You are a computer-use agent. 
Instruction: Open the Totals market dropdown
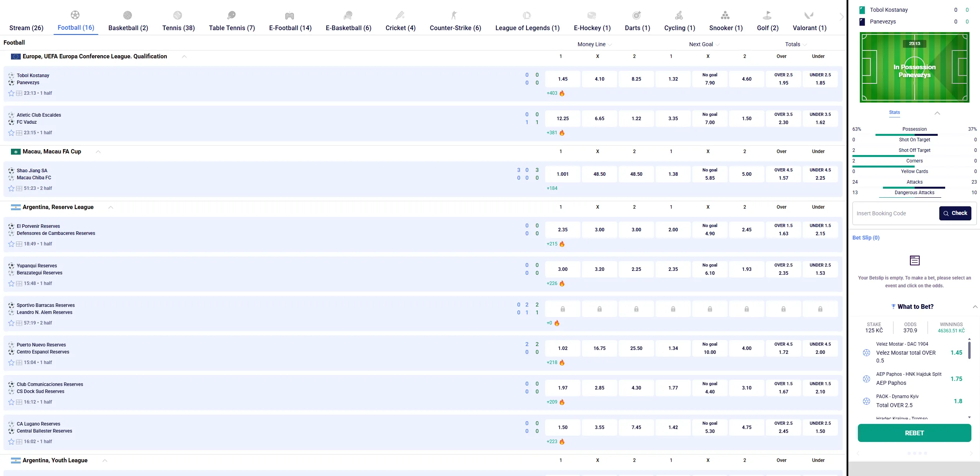click(796, 44)
